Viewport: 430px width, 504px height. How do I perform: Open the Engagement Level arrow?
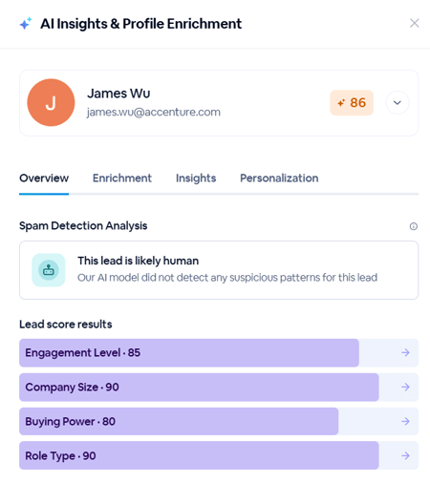coord(405,352)
